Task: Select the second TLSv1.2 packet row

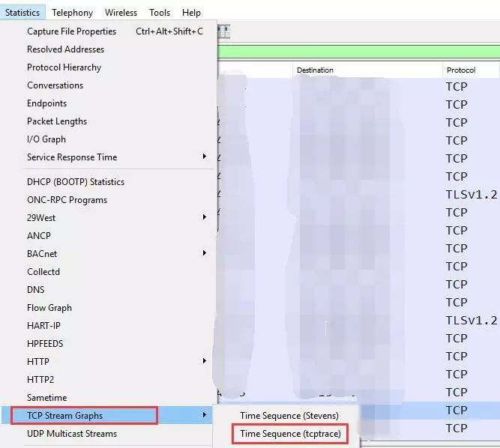Action: point(358,320)
